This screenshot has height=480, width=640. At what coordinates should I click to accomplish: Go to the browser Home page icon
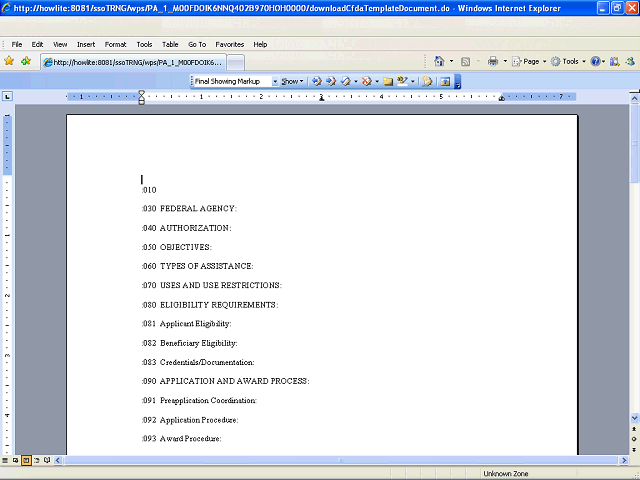439,61
